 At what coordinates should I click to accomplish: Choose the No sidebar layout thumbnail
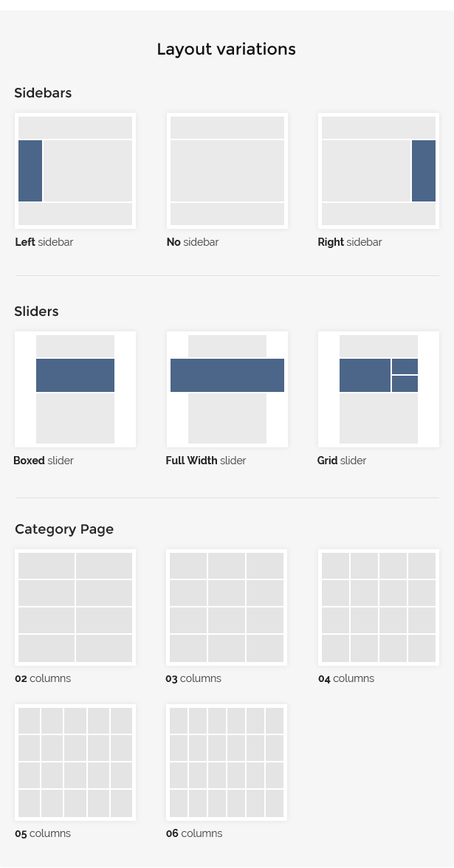(227, 171)
